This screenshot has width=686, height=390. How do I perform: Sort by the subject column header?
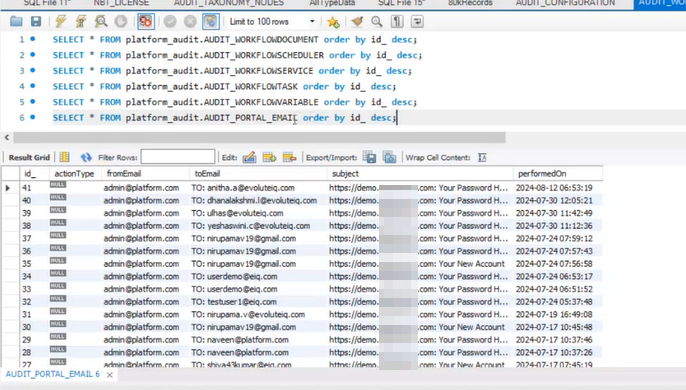(x=420, y=174)
